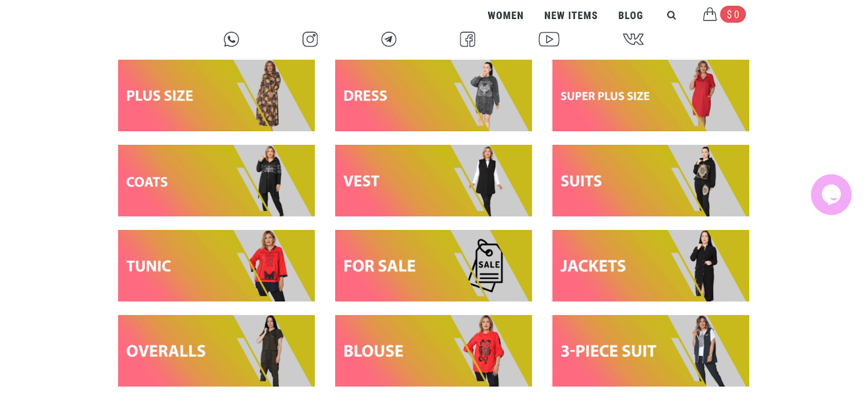Choose the SUPER PLUS SIZE banner
Viewport: 868px width, 396px height.
click(x=650, y=95)
